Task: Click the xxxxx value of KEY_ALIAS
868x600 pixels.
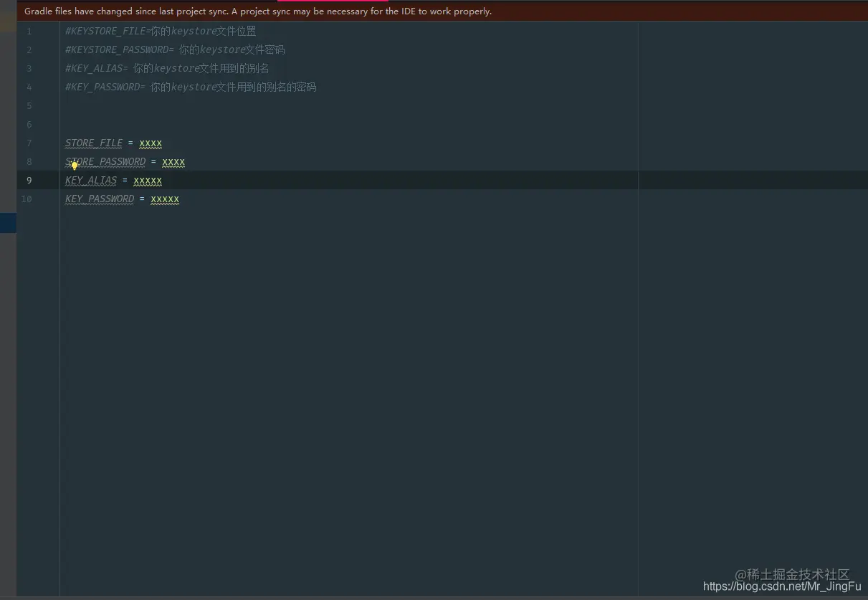Action: click(x=148, y=181)
